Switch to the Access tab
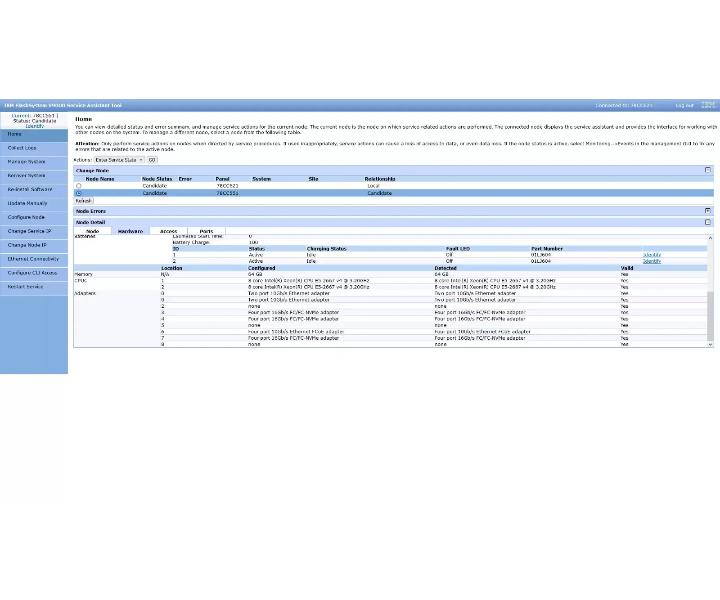Viewport: 720px width, 600px height. 169,231
